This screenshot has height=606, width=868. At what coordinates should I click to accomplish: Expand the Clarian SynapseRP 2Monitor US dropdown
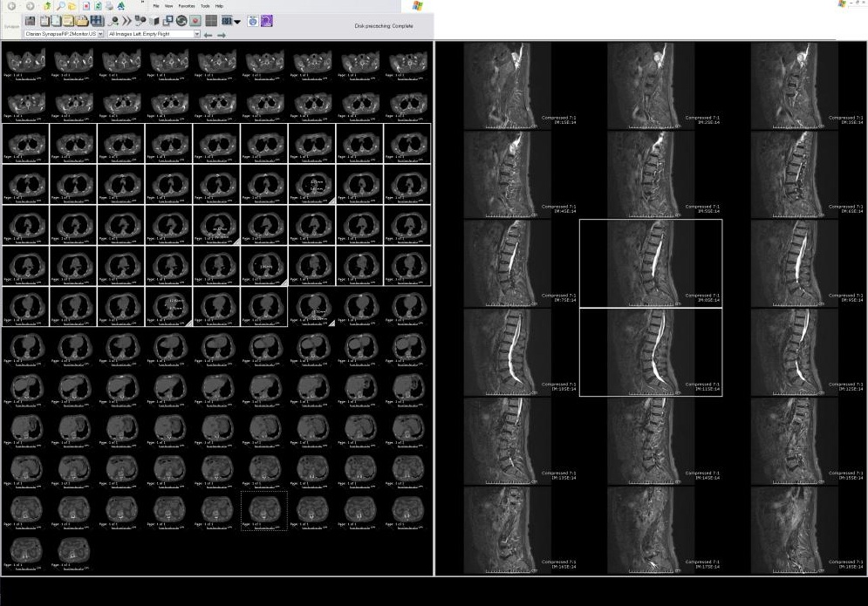click(100, 34)
